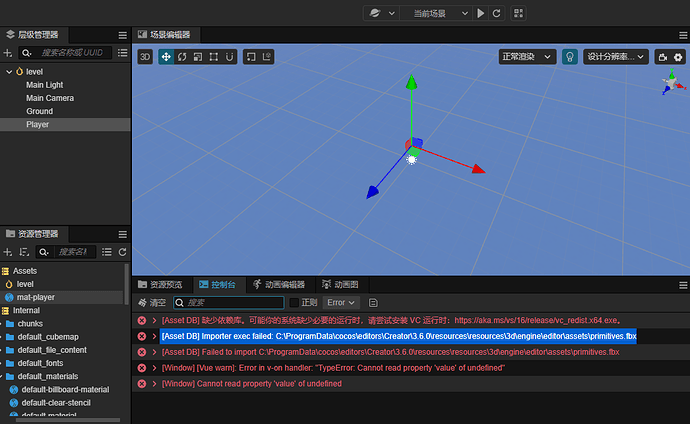Viewport: 690px width, 424px height.
Task: Open scene camera settings icon
Action: [x=663, y=57]
